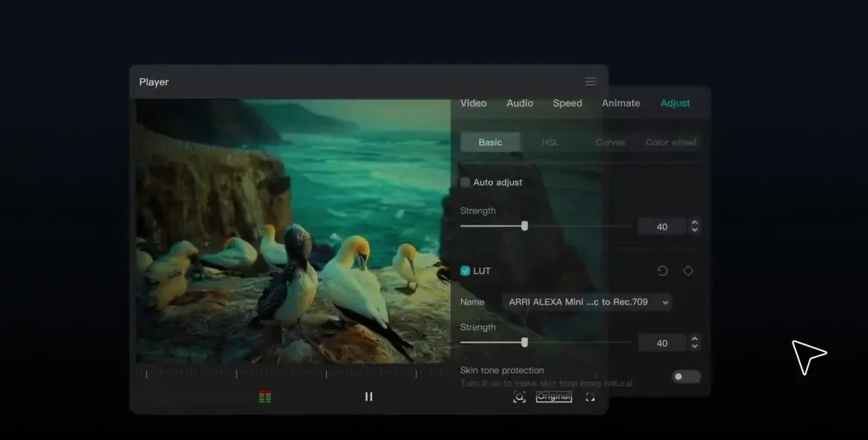868x440 pixels.
Task: Click the LUT Strength value field
Action: tap(662, 343)
